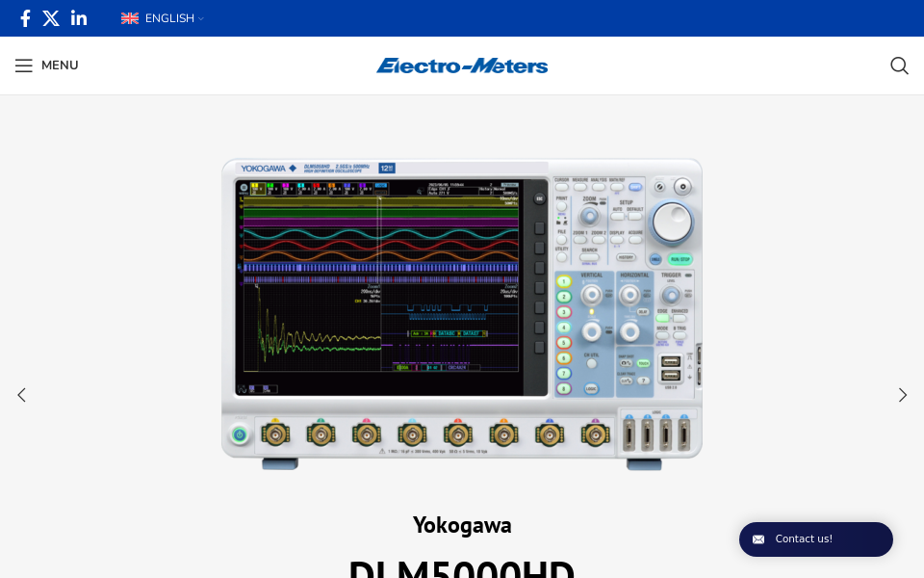Click the envelope icon on the chat button
Viewport: 924px width, 578px height.
[758, 539]
